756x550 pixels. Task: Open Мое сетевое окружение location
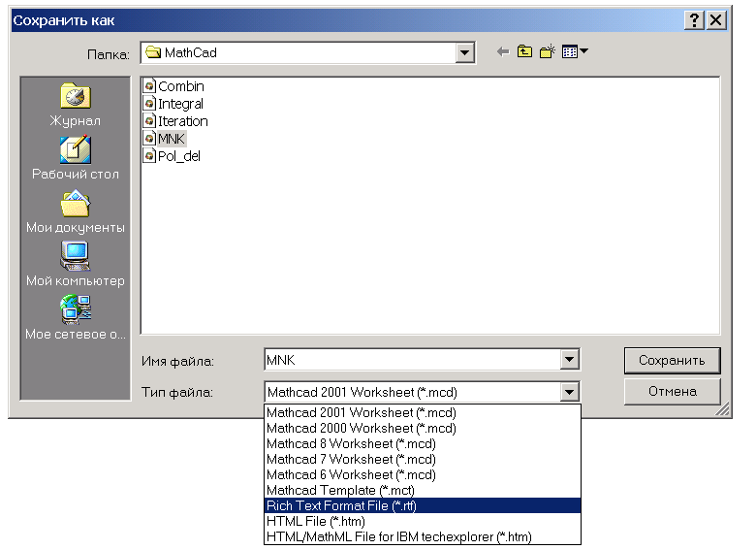click(76, 318)
